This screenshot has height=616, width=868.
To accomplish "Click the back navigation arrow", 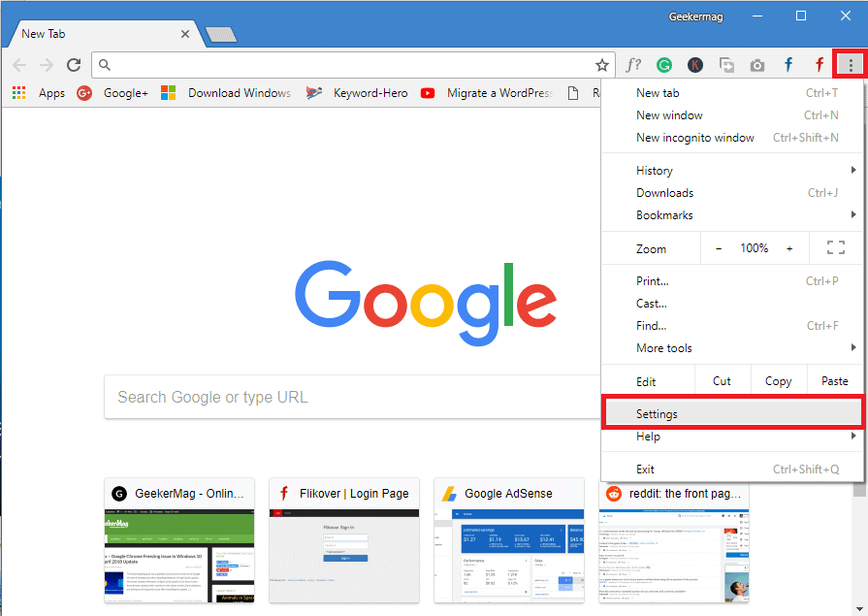I will (19, 65).
